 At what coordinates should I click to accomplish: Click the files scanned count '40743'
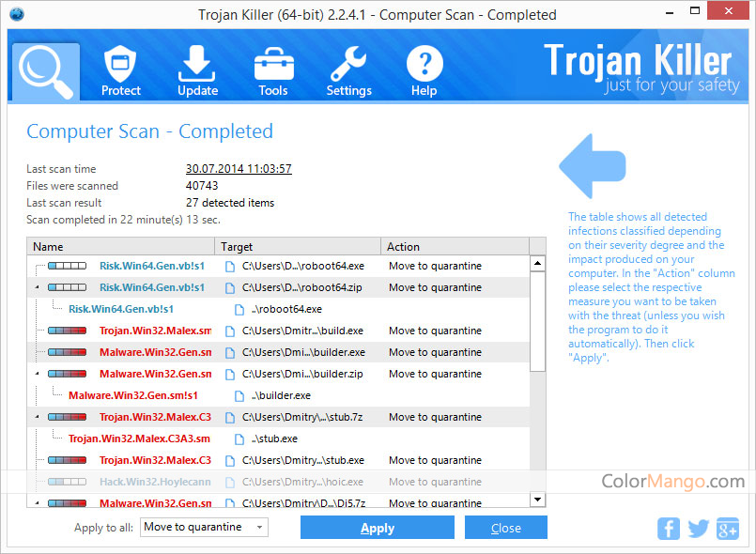(x=202, y=186)
